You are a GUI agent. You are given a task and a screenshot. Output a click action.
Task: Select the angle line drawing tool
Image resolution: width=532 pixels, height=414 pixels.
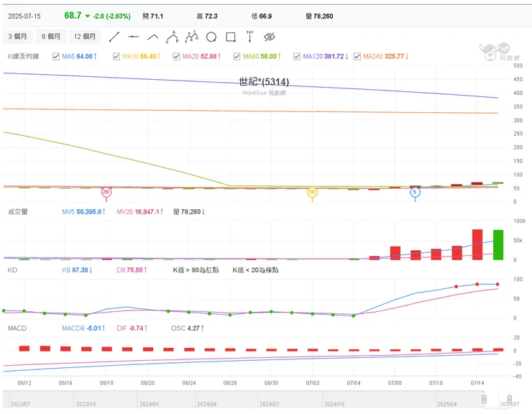(152, 37)
